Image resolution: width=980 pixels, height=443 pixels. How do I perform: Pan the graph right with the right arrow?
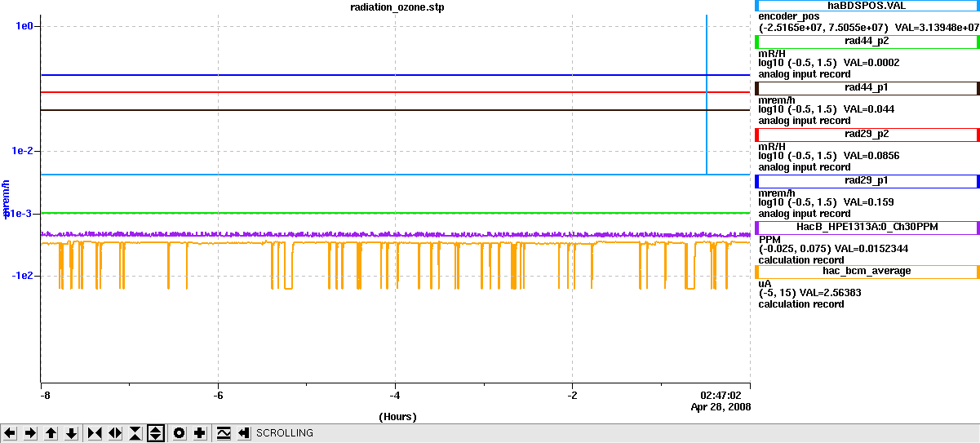tap(31, 433)
